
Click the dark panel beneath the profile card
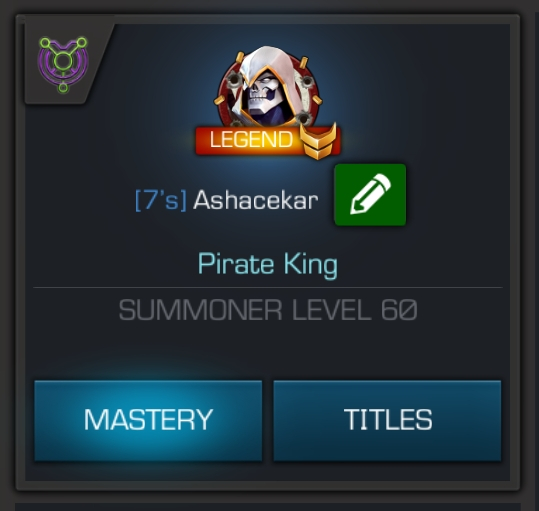268,507
